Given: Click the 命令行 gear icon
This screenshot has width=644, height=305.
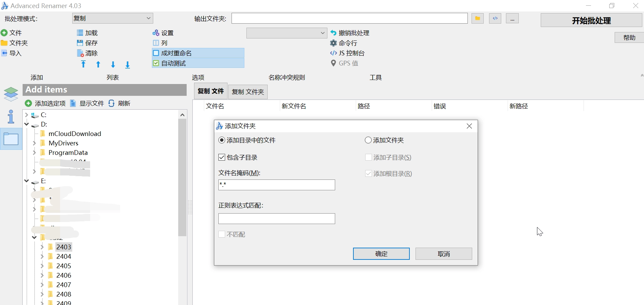Looking at the screenshot, I should pos(333,43).
